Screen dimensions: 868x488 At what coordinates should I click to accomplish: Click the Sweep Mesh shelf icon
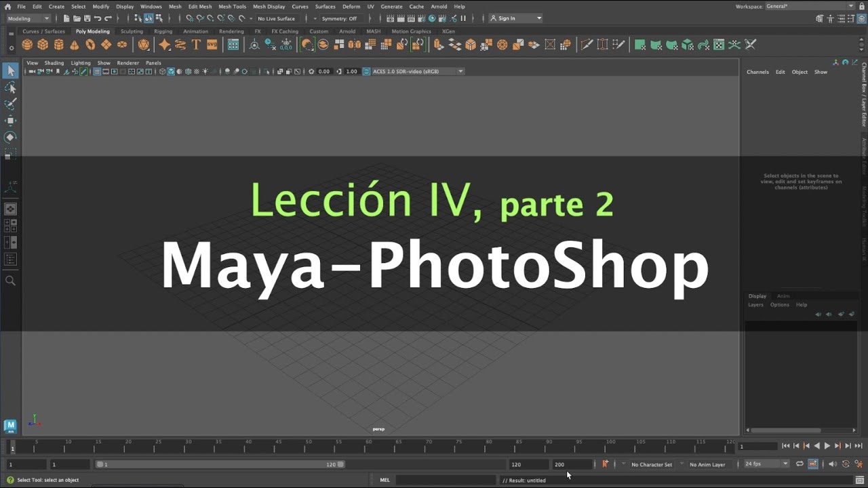180,45
